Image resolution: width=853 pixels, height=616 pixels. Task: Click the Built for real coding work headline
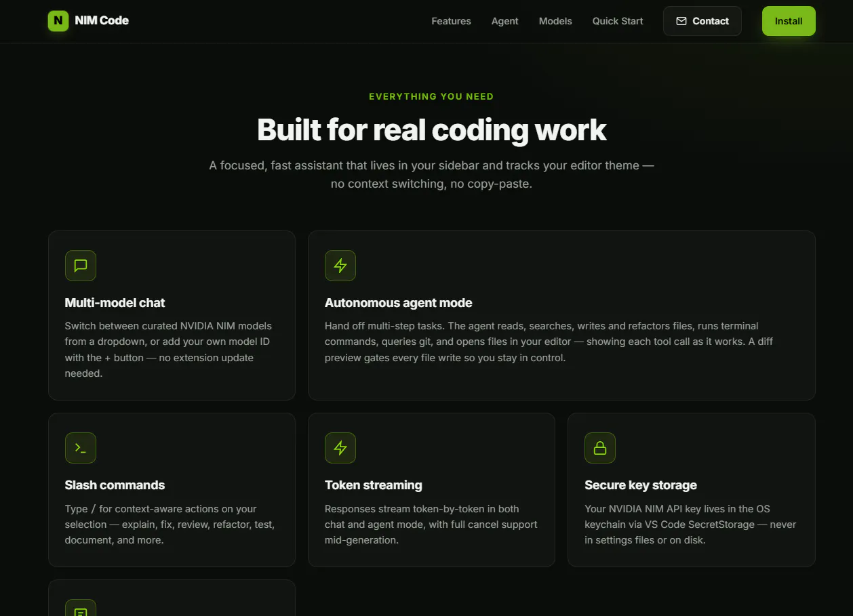point(432,129)
